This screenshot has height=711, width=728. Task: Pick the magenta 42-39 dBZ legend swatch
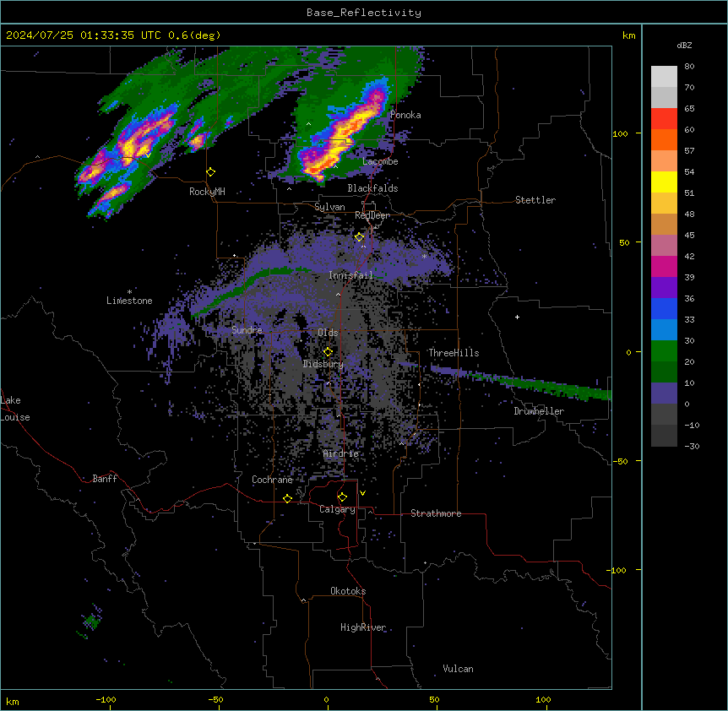pyautogui.click(x=664, y=267)
